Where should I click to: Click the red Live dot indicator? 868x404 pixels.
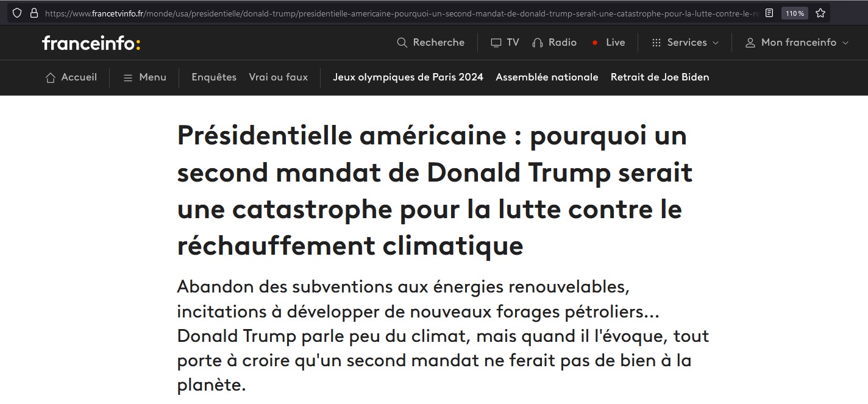(x=595, y=43)
